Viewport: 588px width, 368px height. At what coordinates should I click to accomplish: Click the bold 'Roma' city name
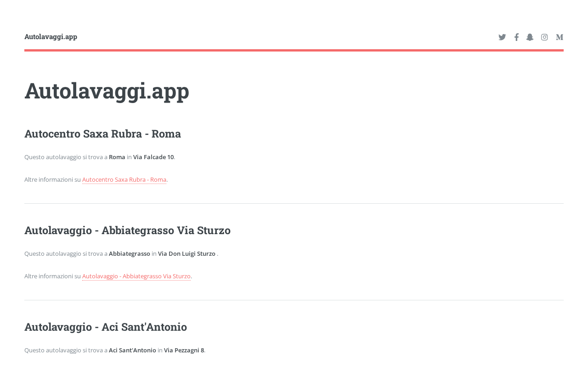pyautogui.click(x=117, y=157)
